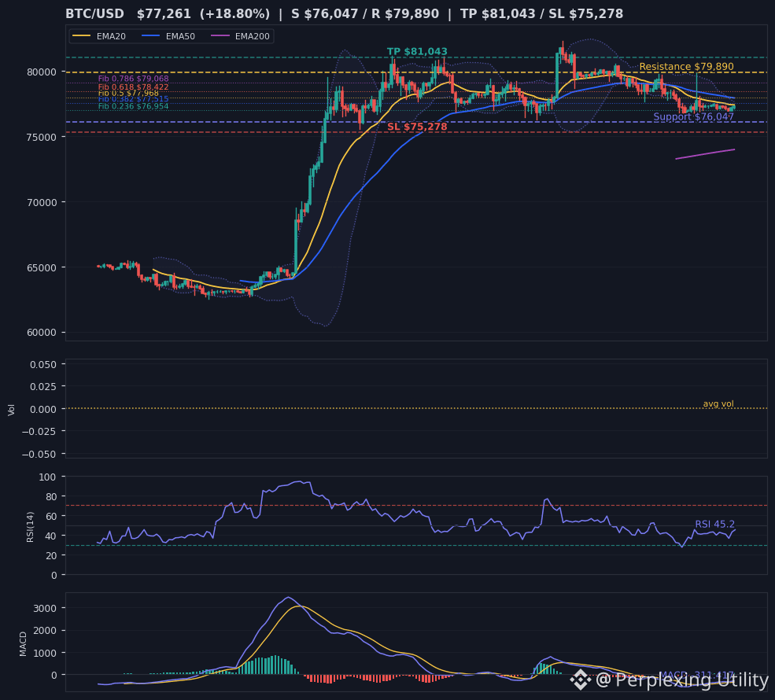This screenshot has width=775, height=700.
Task: Click the EMA50 legend entry
Action: pyautogui.click(x=168, y=36)
